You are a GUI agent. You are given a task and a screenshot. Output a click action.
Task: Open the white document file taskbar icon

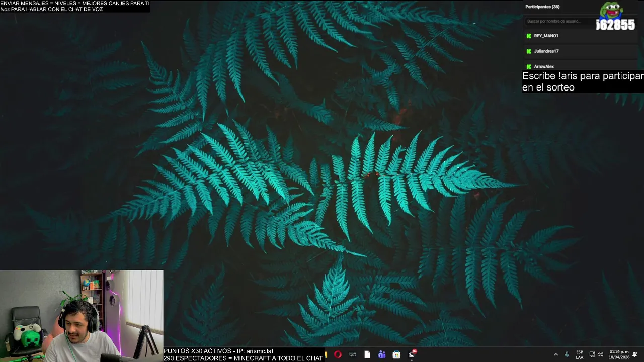point(367,354)
